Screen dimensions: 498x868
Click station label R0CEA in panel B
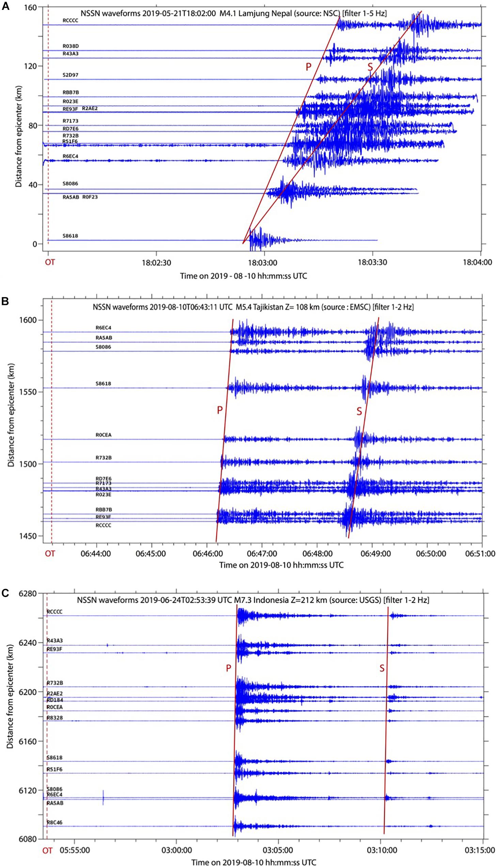coord(104,435)
